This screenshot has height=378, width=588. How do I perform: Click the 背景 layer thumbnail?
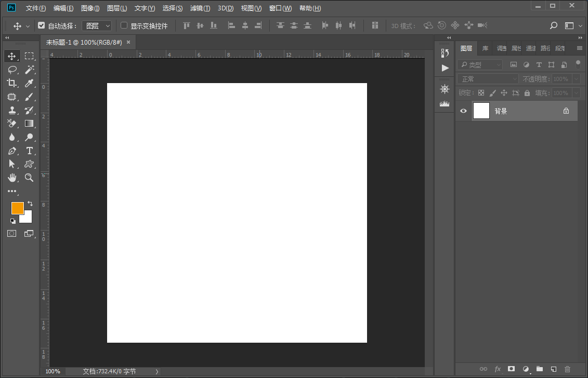(x=481, y=111)
